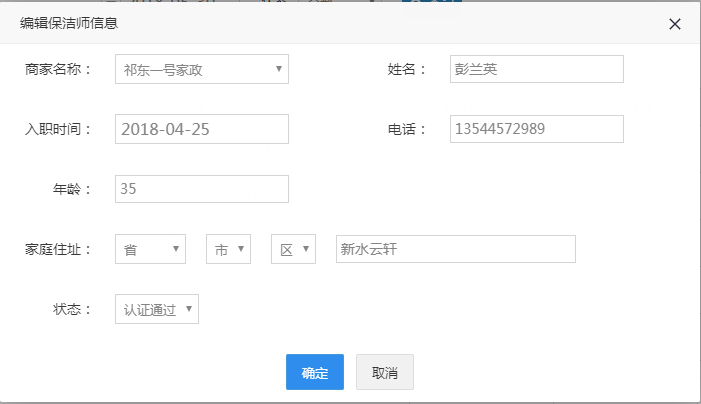Open the 状态 dropdown showing 认证通过
This screenshot has height=404, width=701.
pyautogui.click(x=157, y=309)
